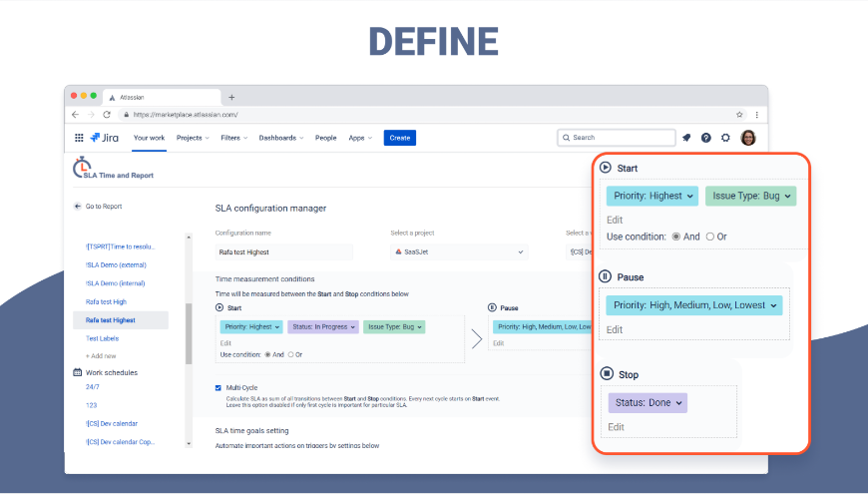This screenshot has height=494, width=868.
Task: Open the Priority: High, Medium, Low, Lowest callout dropdown
Action: tap(694, 305)
